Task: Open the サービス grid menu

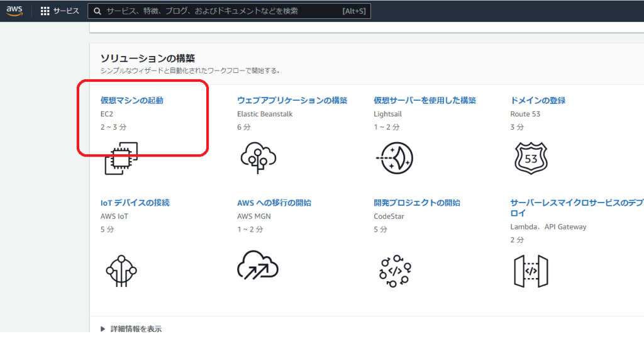Action: coord(60,11)
